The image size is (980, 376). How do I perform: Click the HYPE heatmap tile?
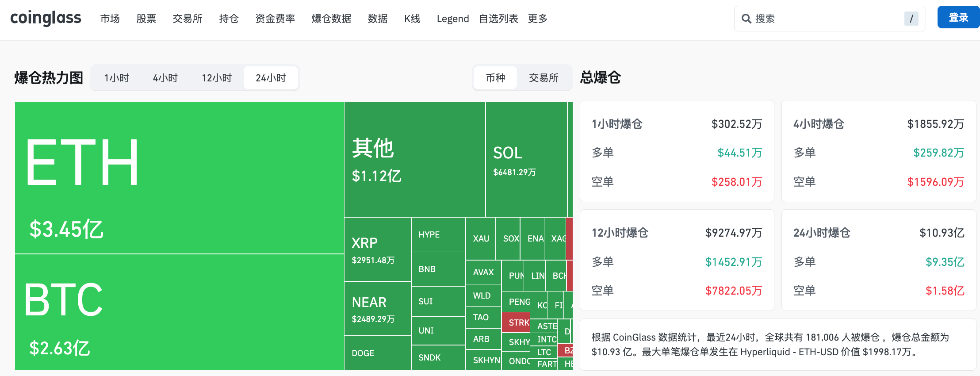point(438,234)
